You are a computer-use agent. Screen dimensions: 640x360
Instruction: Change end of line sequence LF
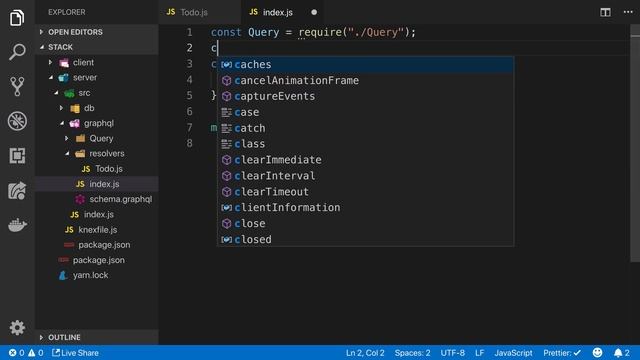coord(480,353)
